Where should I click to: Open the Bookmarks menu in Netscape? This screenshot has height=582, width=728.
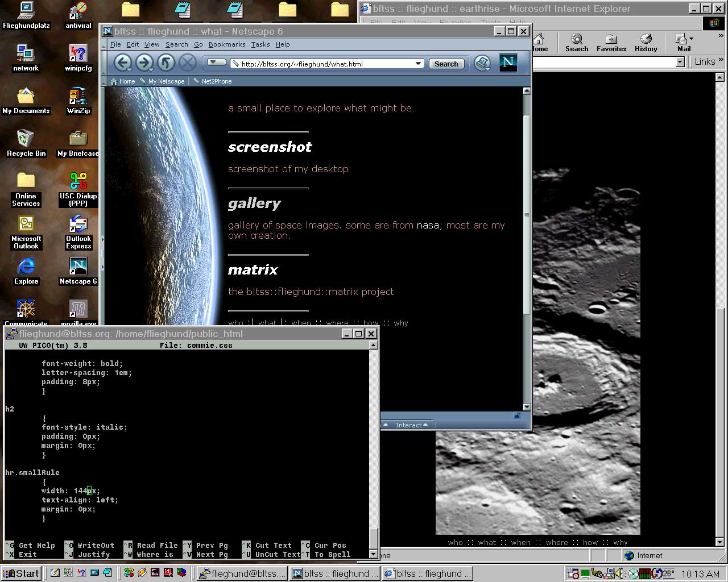[227, 44]
